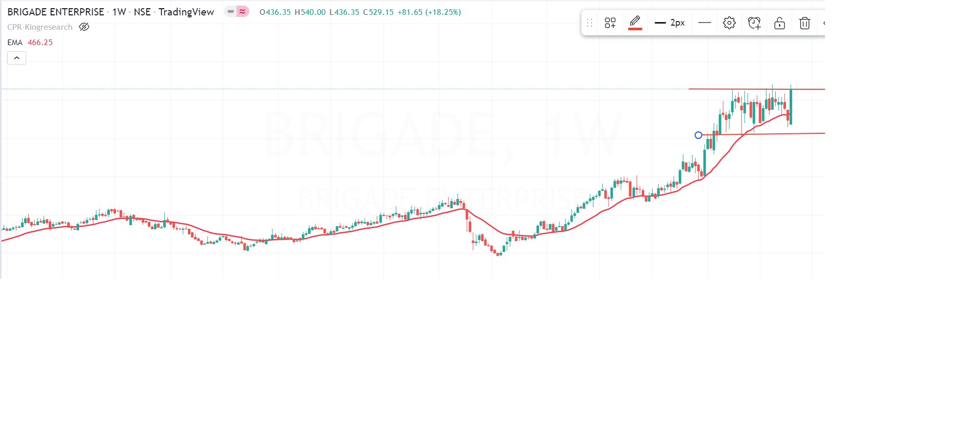The width and height of the screenshot is (980, 440).
Task: Show the hidden CPR-Kingresearch indicator
Action: [x=84, y=27]
